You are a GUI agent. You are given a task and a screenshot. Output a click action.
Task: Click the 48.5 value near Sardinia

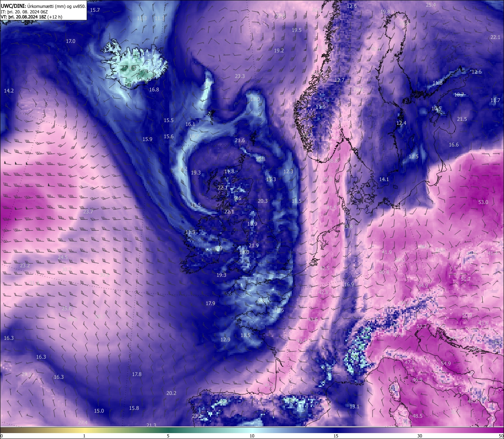(x=417, y=416)
